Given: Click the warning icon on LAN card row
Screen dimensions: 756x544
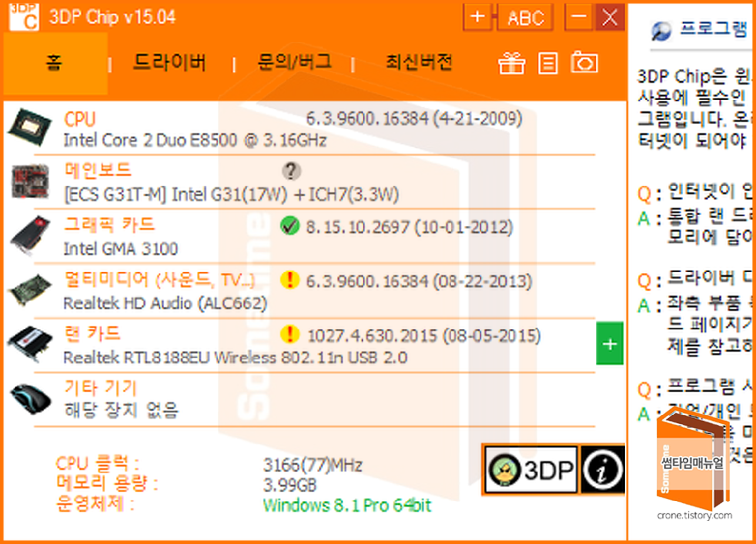Looking at the screenshot, I should [x=290, y=334].
